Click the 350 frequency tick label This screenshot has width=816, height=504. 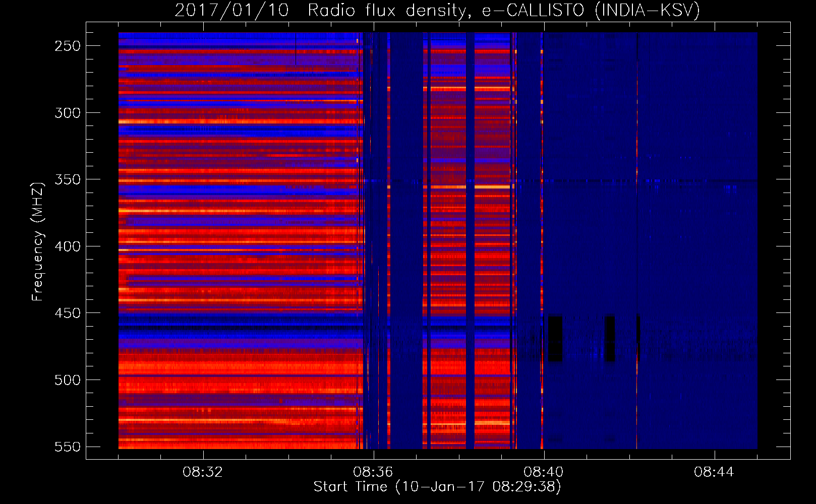pyautogui.click(x=68, y=179)
